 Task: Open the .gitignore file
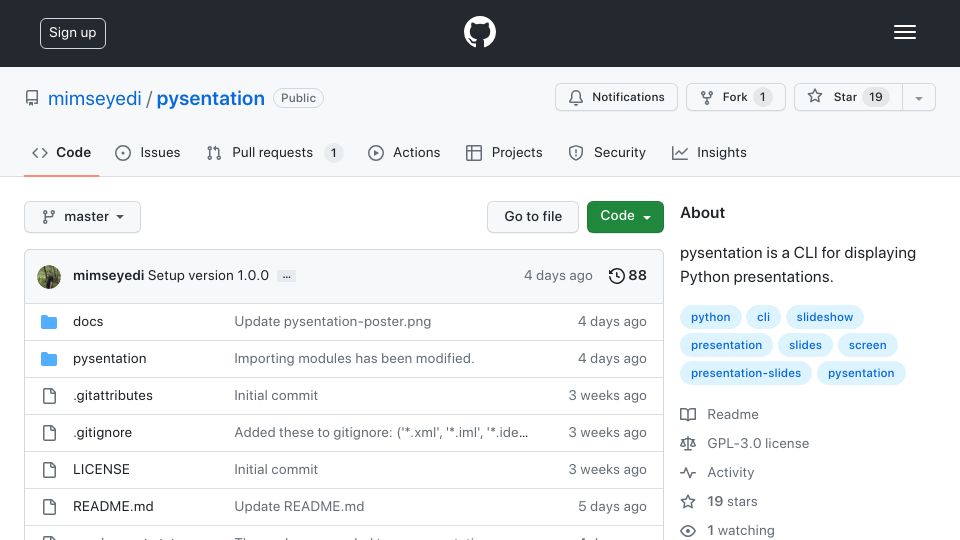coord(102,432)
